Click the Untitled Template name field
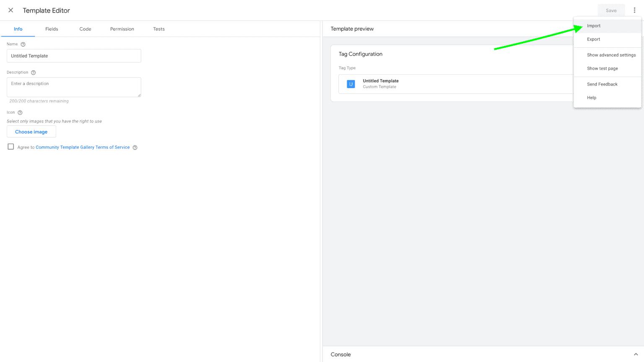The width and height of the screenshot is (644, 362). [74, 56]
